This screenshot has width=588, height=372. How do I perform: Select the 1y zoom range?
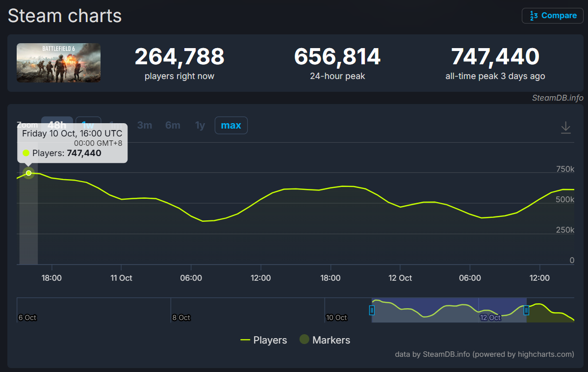point(200,125)
